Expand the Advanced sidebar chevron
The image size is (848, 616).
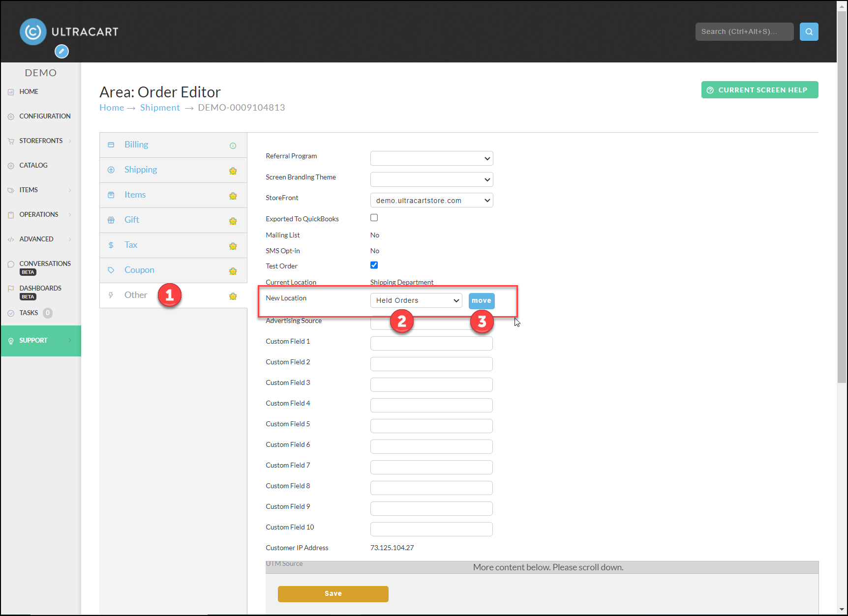coord(70,239)
